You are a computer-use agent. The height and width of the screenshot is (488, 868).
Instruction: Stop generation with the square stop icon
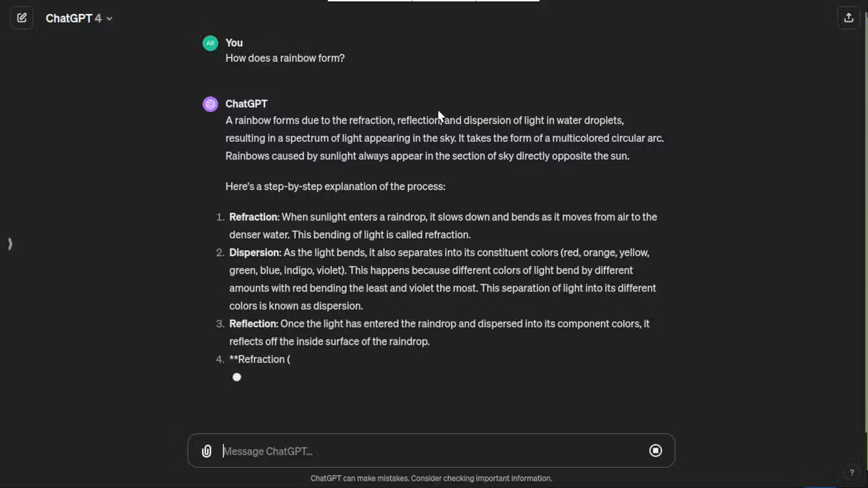point(655,450)
